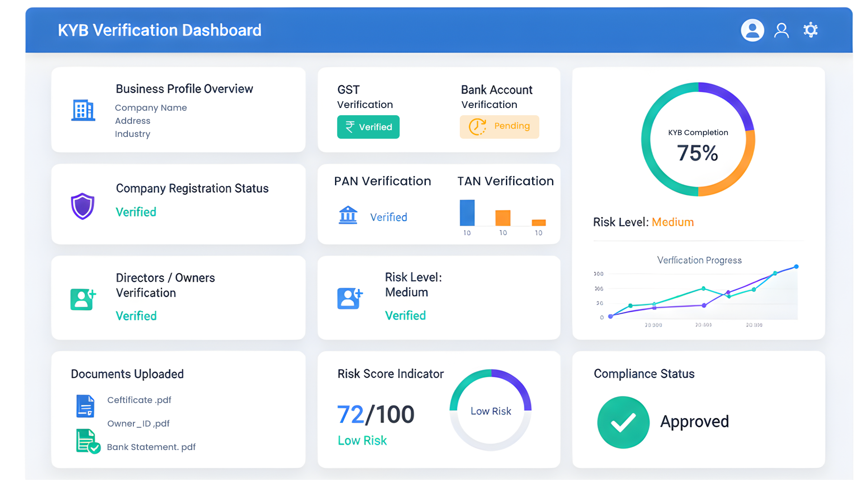Click the bank icon next to PAN Verification
Screen dimensions: 868x488
[348, 216]
